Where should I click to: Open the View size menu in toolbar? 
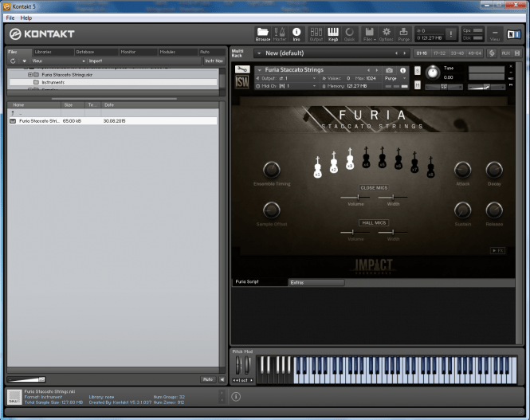(495, 34)
